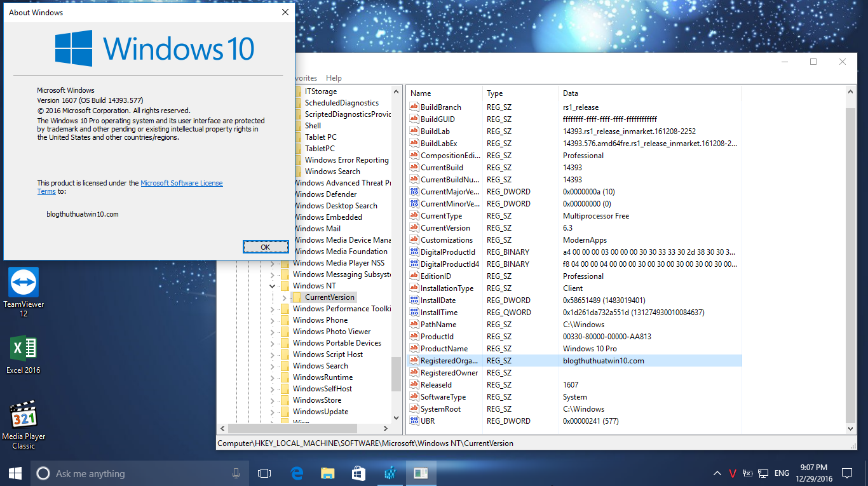This screenshot has width=868, height=486.
Task: Open the Favorites menu in Registry Editor
Action: 305,78
